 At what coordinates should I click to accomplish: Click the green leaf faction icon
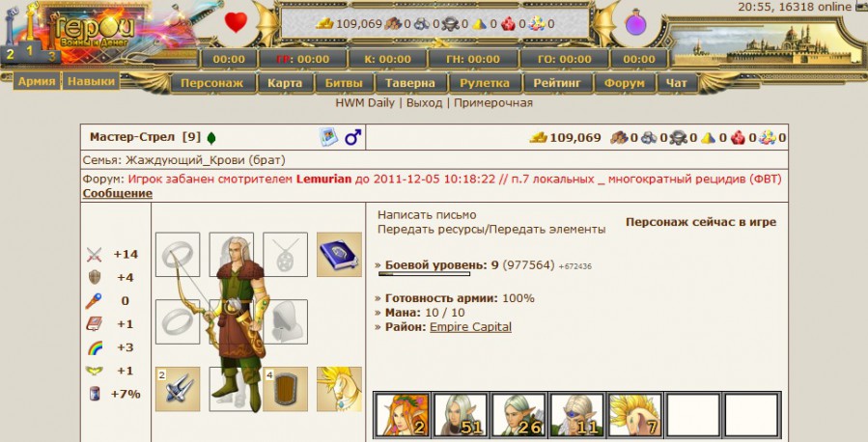(210, 138)
